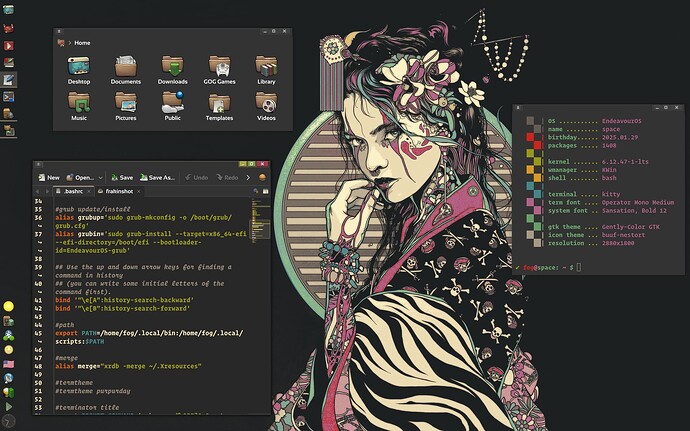The image size is (690, 431).
Task: Open the package/disk utility panel icon
Action: [x=8, y=114]
